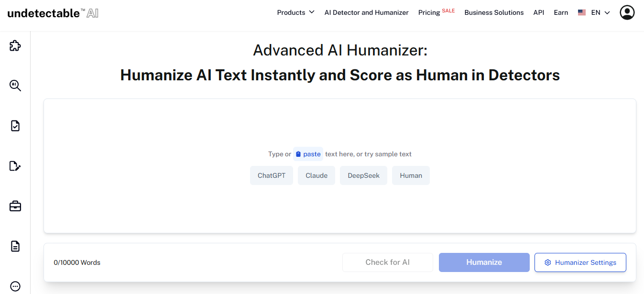644x294 pixels.
Task: Open the document lines sidebar icon
Action: 15,246
